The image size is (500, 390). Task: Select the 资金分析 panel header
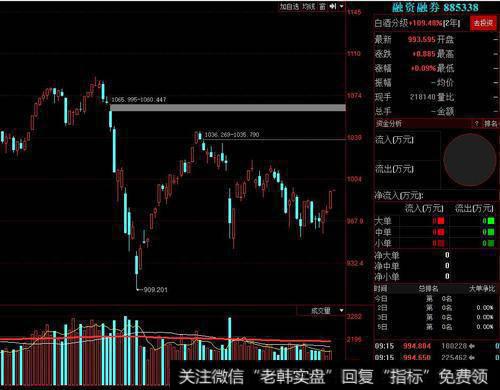388,124
